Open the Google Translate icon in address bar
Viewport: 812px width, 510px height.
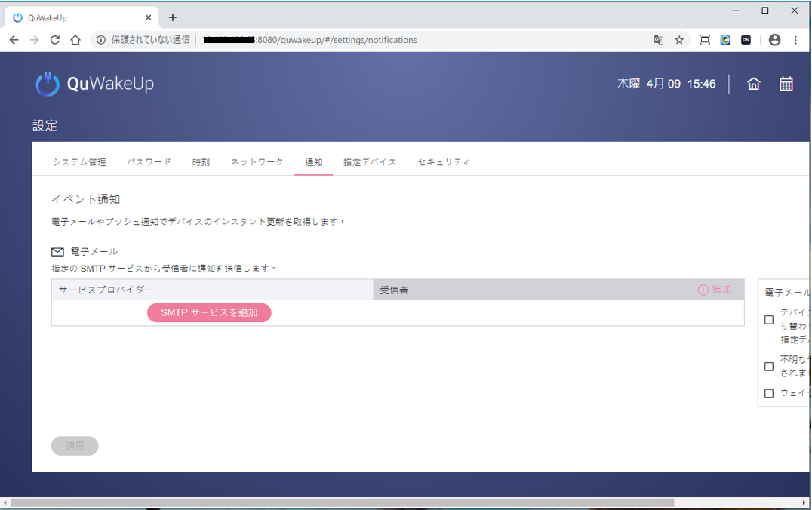tap(659, 40)
